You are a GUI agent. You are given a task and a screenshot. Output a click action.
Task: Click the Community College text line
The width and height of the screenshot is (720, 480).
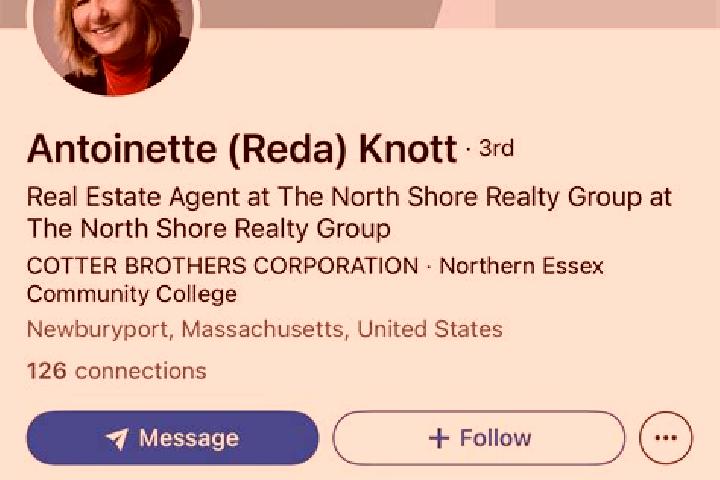tap(132, 295)
